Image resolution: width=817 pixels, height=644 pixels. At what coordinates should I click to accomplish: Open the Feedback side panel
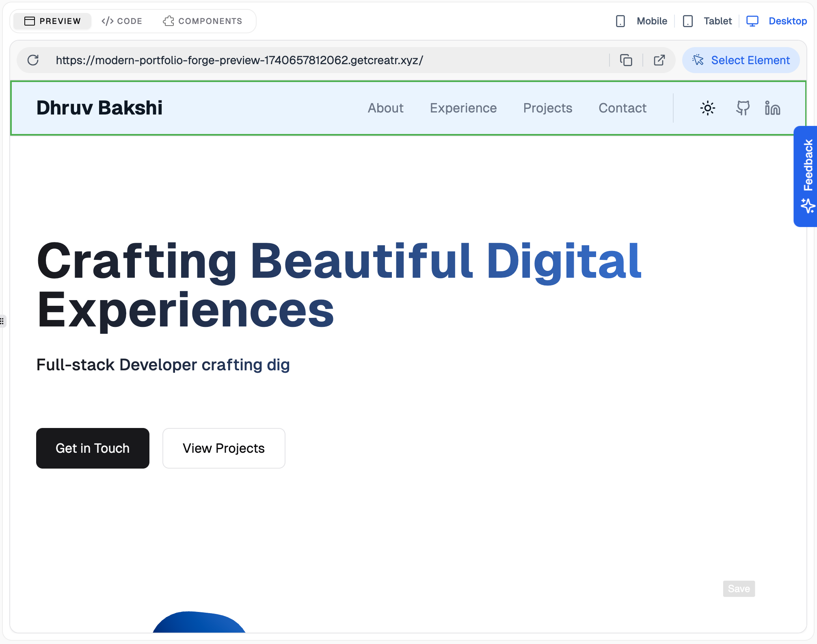coord(806,176)
